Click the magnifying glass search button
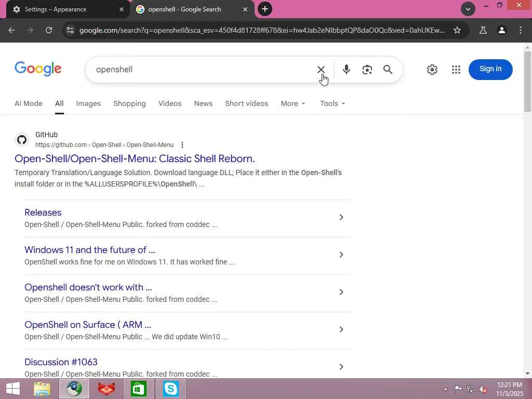 click(388, 70)
